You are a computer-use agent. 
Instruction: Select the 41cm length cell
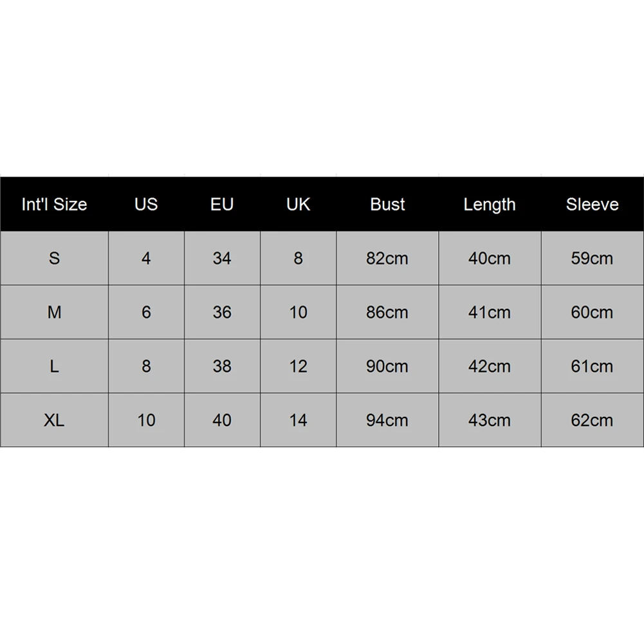click(x=490, y=312)
